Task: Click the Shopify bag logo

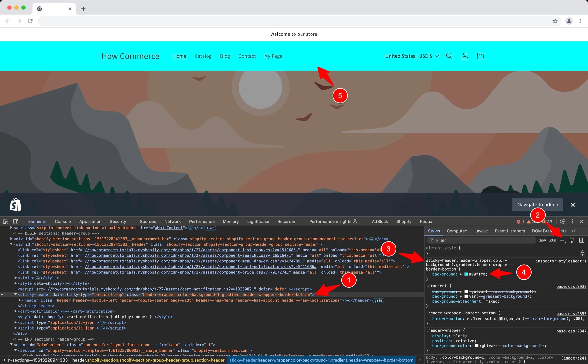Action: tap(16, 204)
